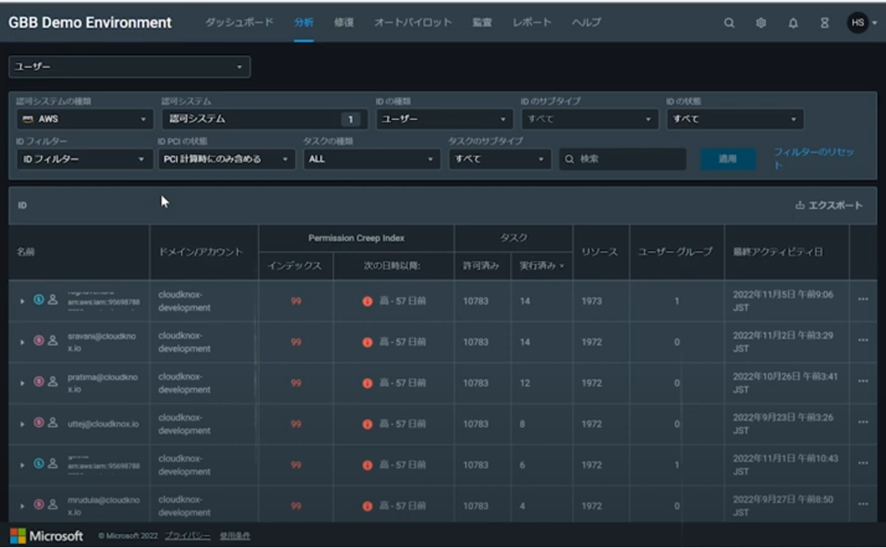Expand the pratima@cloudknox.io row
886x548 pixels.
coord(22,383)
